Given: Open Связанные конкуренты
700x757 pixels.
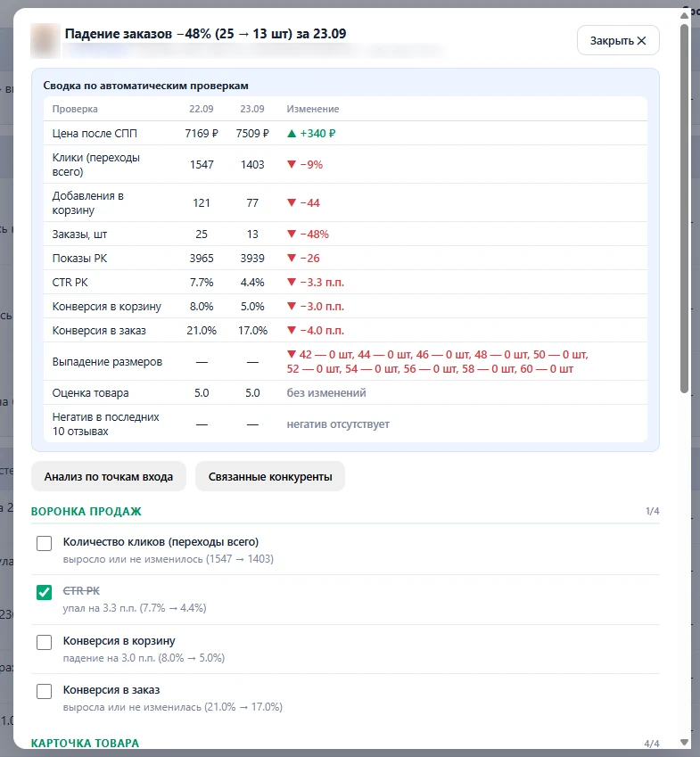Looking at the screenshot, I should 270,476.
